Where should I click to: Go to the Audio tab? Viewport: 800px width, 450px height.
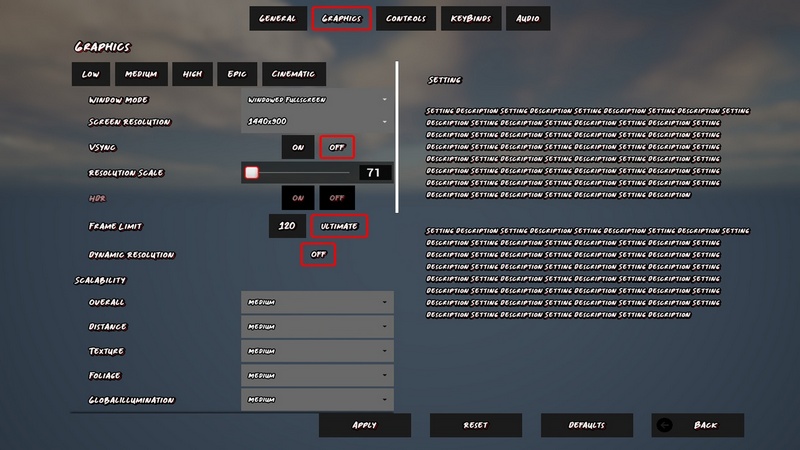pyautogui.click(x=528, y=18)
